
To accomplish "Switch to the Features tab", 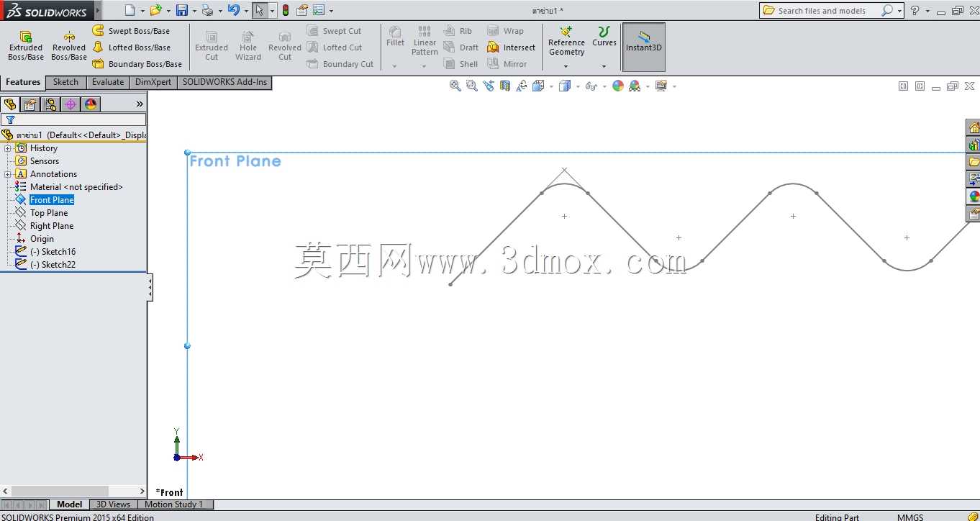I will pos(23,82).
